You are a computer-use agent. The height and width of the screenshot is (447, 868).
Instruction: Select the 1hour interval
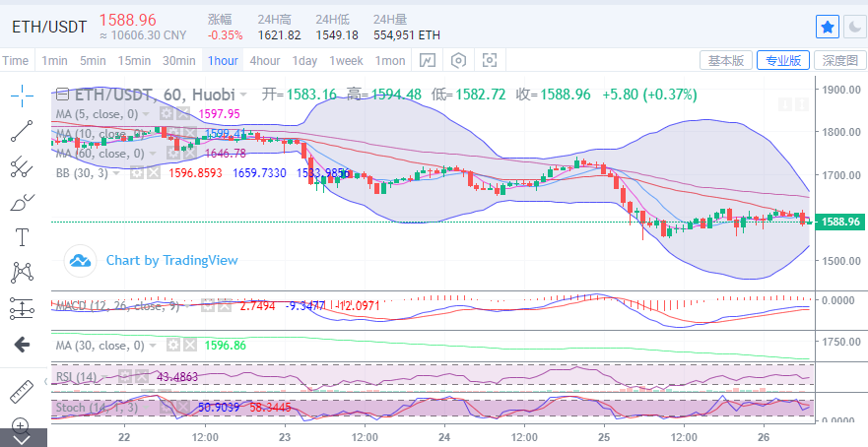click(x=223, y=60)
